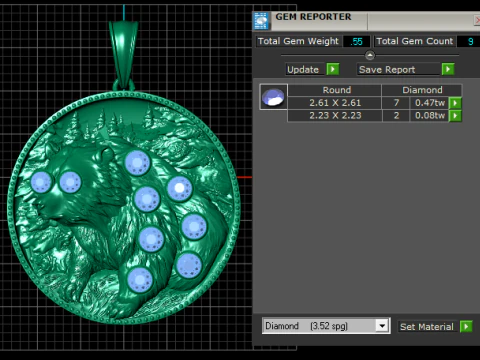This screenshot has width=480, height=360.
Task: Select the 2.23 X 2.23 size cell
Action: pyautogui.click(x=335, y=116)
